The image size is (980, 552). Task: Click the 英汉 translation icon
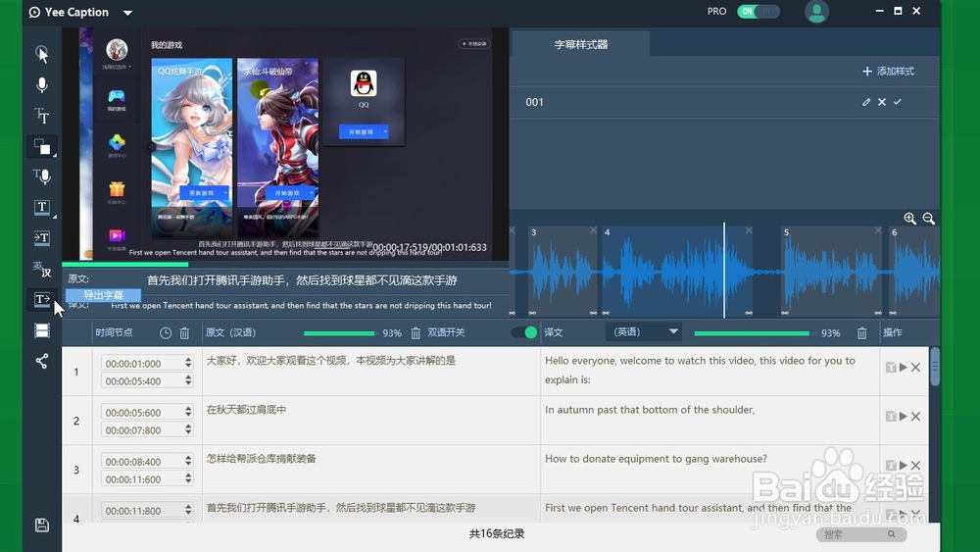42,269
